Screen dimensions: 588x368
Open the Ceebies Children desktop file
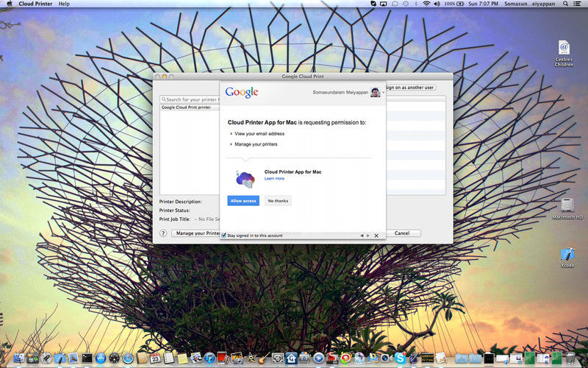coord(564,54)
